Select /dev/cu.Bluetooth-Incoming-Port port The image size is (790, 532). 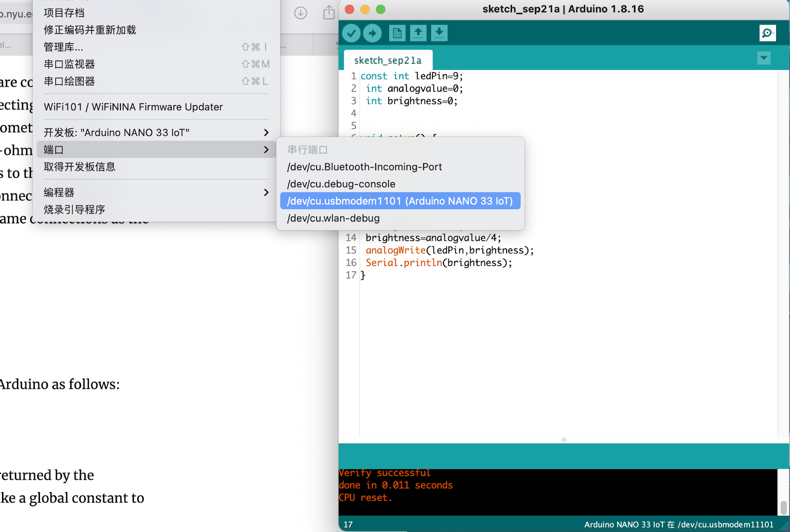pos(400,167)
